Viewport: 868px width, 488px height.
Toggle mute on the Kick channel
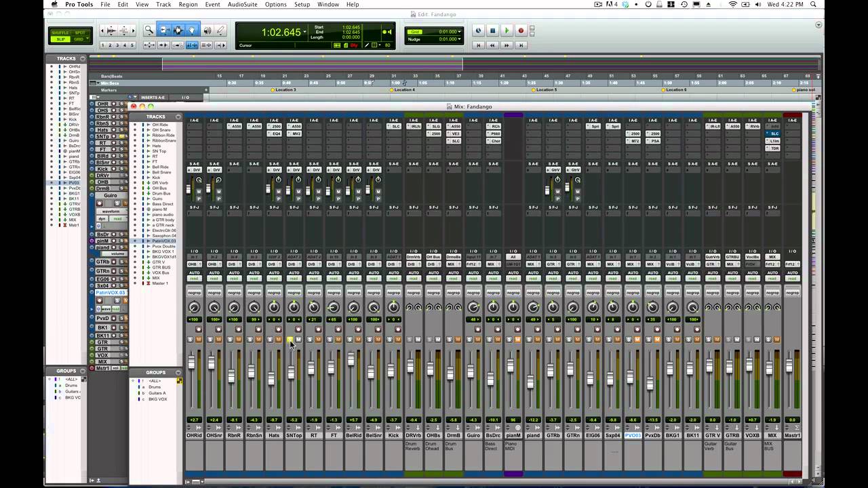[397, 339]
